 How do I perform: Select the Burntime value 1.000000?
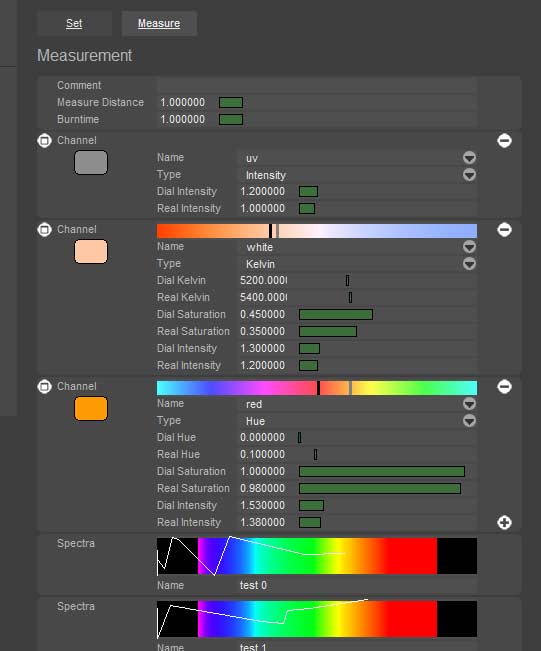click(183, 120)
